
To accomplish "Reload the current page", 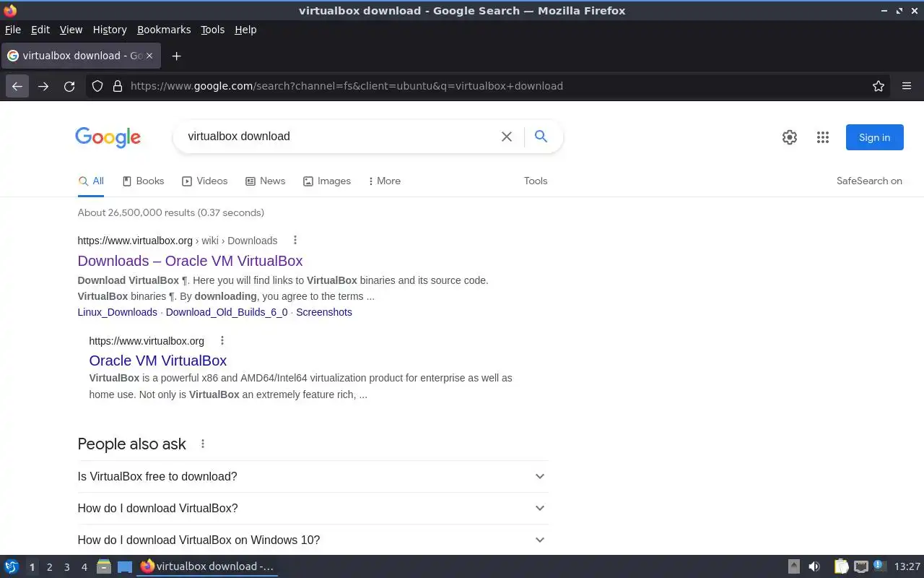I will pos(69,86).
